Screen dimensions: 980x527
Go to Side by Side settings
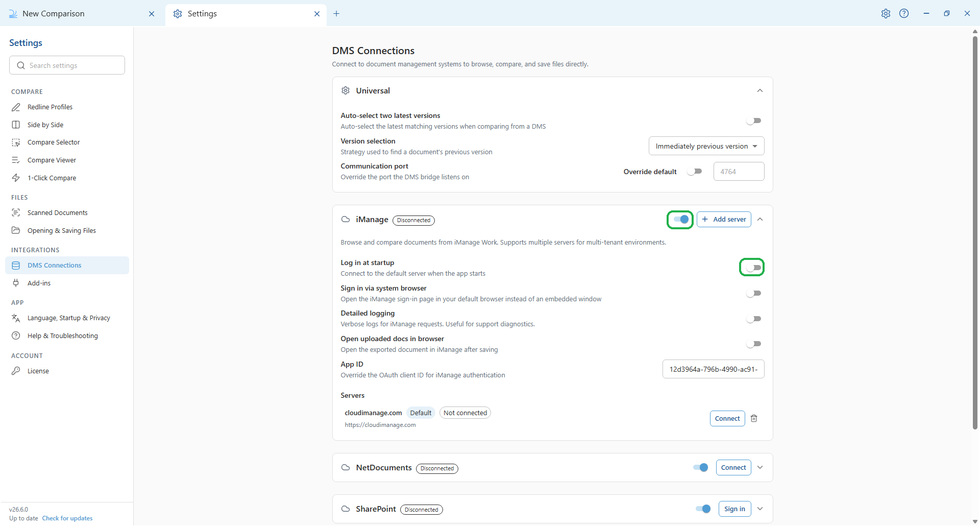pos(67,125)
